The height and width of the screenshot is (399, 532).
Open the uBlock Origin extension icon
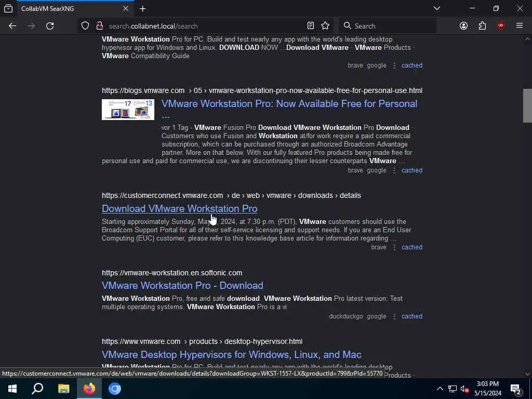coord(501,26)
